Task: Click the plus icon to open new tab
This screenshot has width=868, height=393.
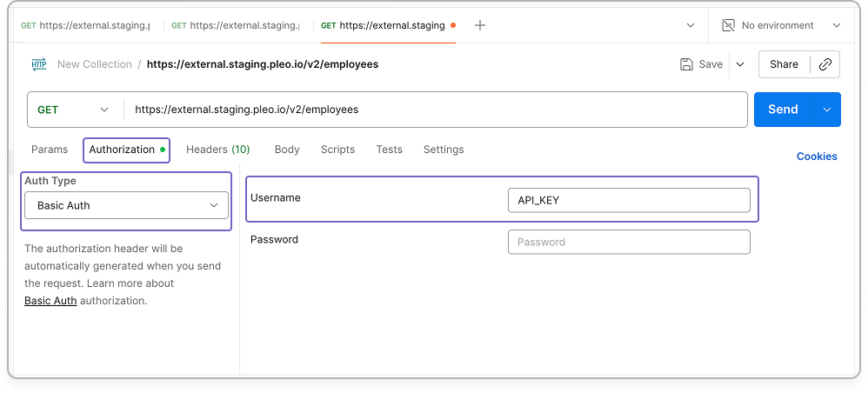Action: point(480,25)
